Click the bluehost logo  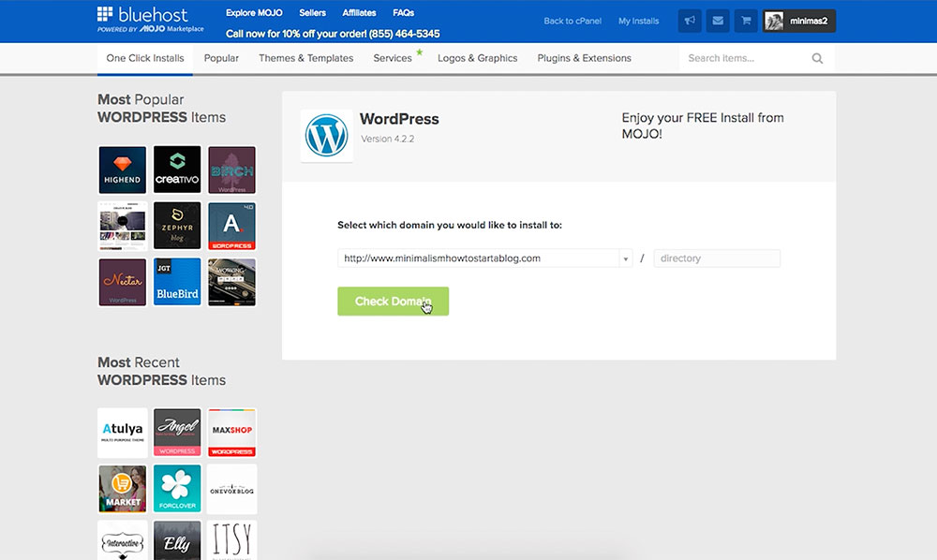click(x=150, y=20)
